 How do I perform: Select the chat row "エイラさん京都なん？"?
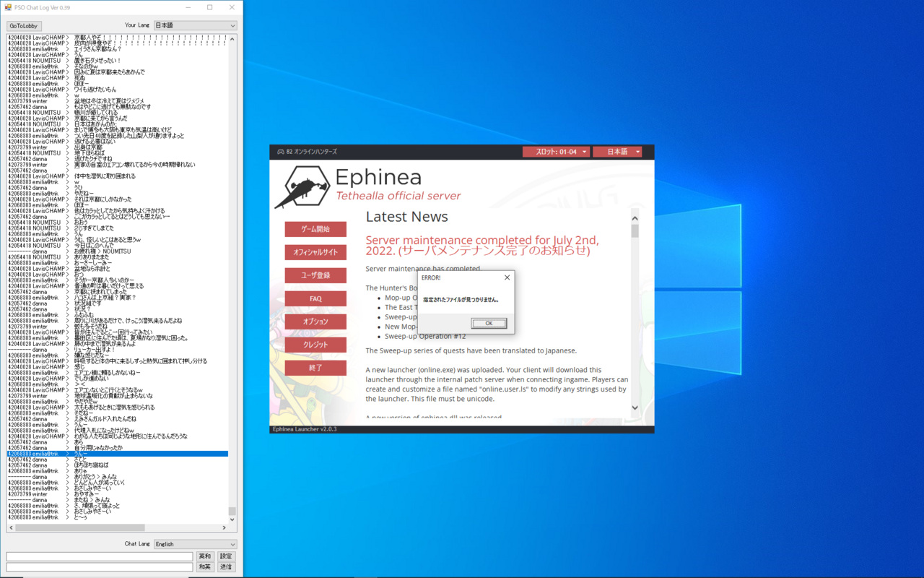pyautogui.click(x=118, y=49)
